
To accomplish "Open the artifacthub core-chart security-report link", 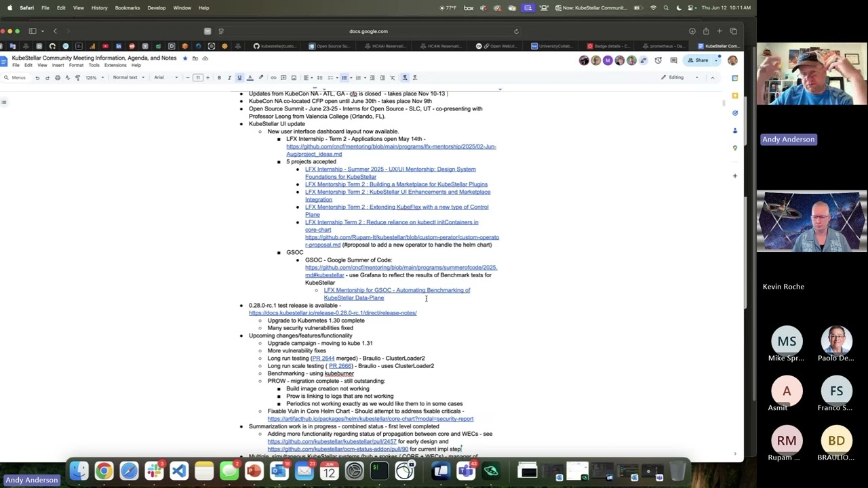I will click(370, 419).
